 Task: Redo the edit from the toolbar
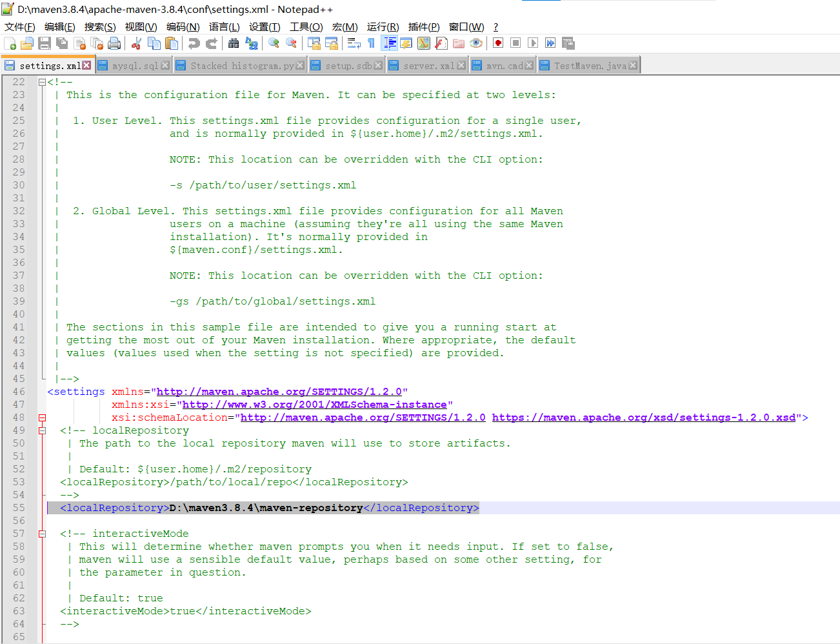[211, 43]
